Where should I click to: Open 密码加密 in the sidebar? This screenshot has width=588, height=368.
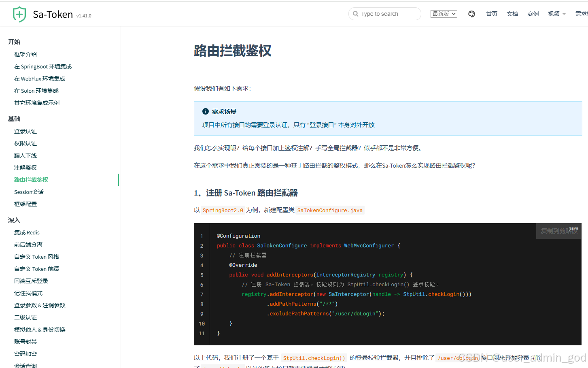(25, 354)
